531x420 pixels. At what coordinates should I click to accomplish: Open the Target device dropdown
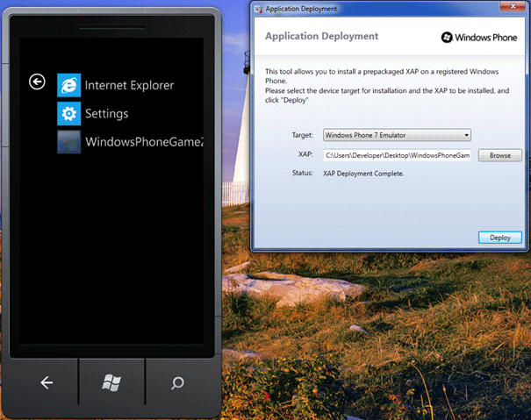coord(397,135)
